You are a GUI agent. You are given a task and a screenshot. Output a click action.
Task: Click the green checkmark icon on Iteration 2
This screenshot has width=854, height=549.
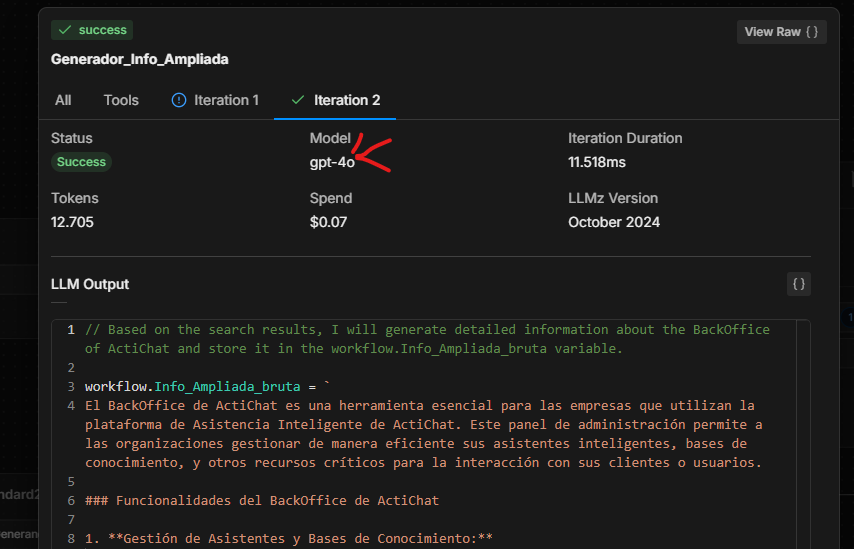(297, 100)
